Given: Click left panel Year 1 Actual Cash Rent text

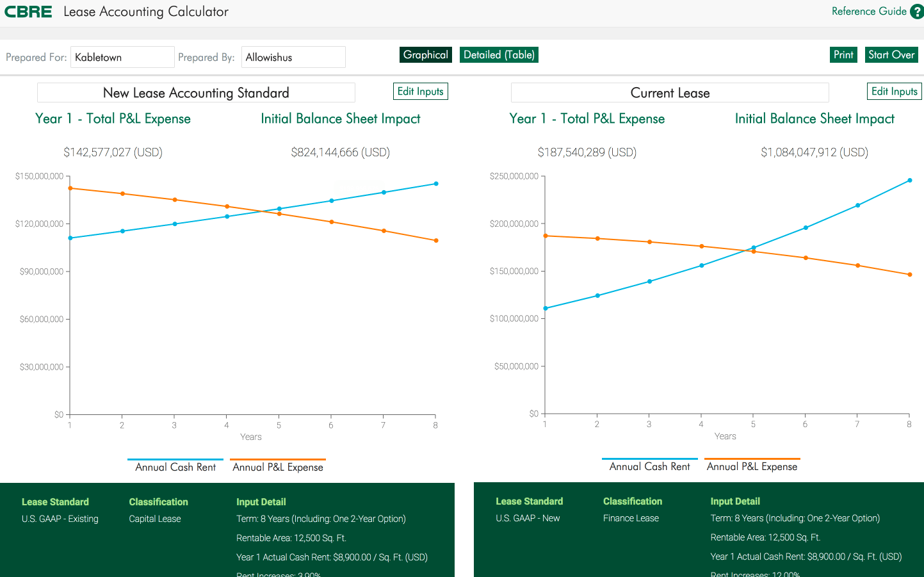Looking at the screenshot, I should click(x=332, y=557).
